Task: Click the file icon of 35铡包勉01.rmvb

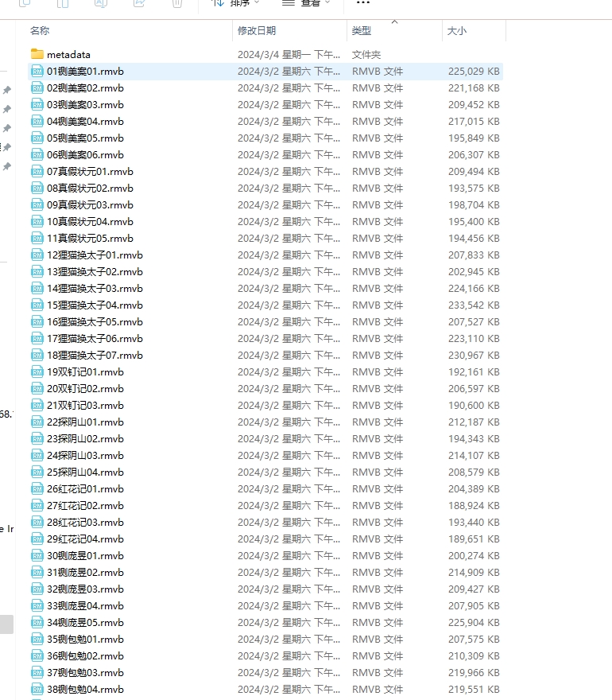Action: [x=37, y=640]
